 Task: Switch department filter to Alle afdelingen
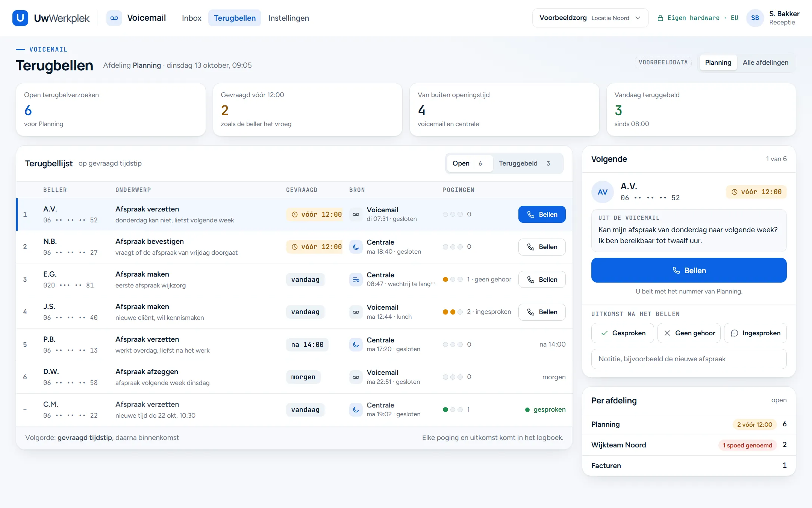(765, 62)
